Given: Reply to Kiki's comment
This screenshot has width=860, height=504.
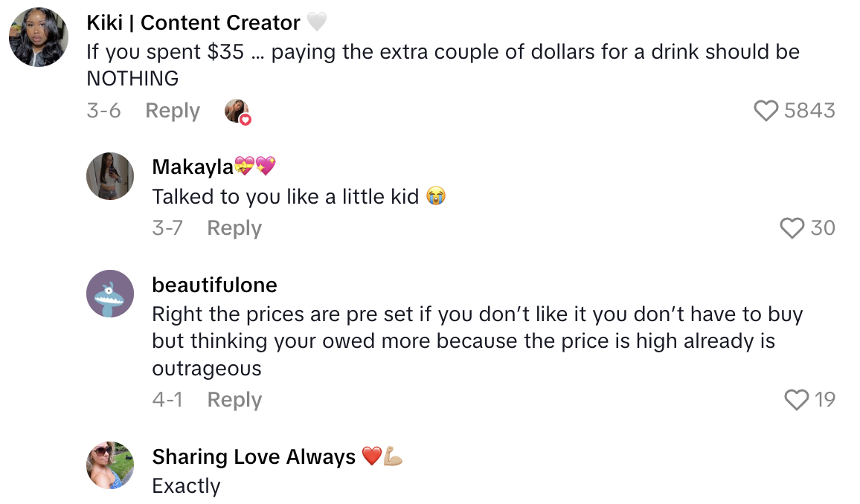Looking at the screenshot, I should [x=173, y=111].
